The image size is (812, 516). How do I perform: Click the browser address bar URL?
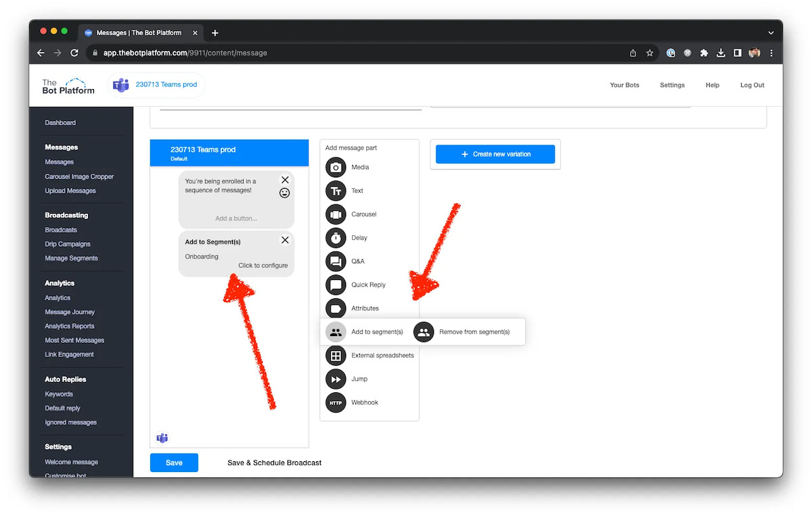point(185,53)
